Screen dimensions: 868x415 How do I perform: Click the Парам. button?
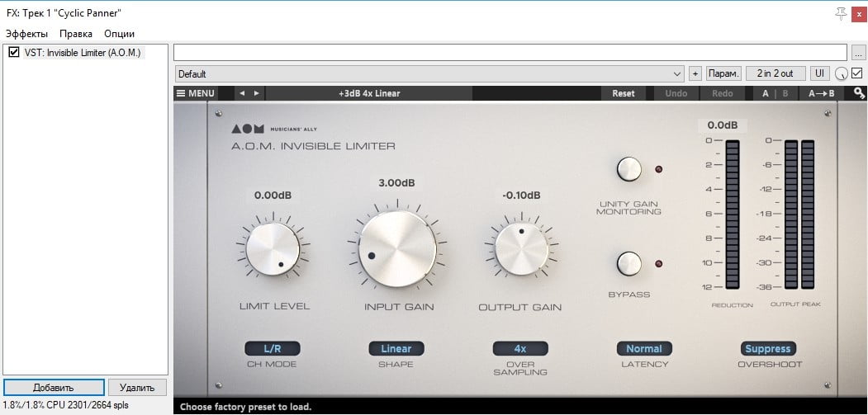pos(723,73)
